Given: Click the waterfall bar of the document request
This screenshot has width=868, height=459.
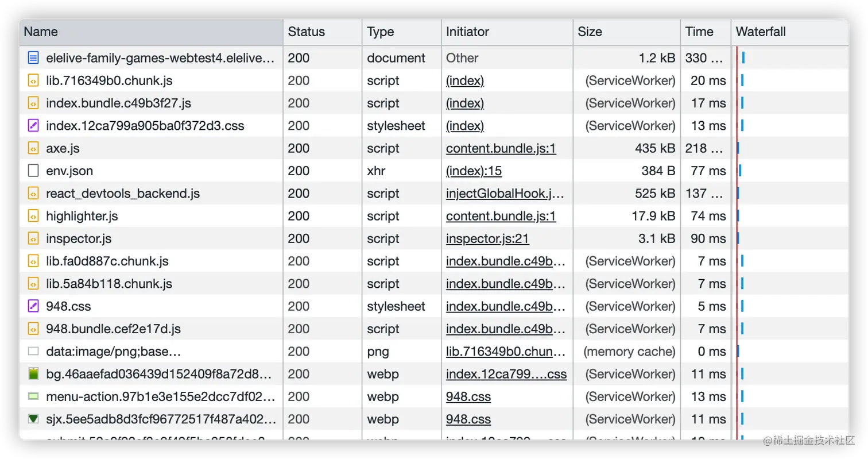Looking at the screenshot, I should pos(743,58).
